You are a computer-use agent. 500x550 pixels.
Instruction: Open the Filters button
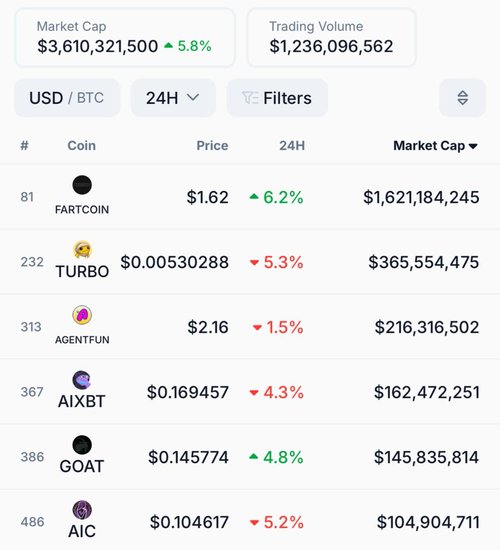coord(277,98)
